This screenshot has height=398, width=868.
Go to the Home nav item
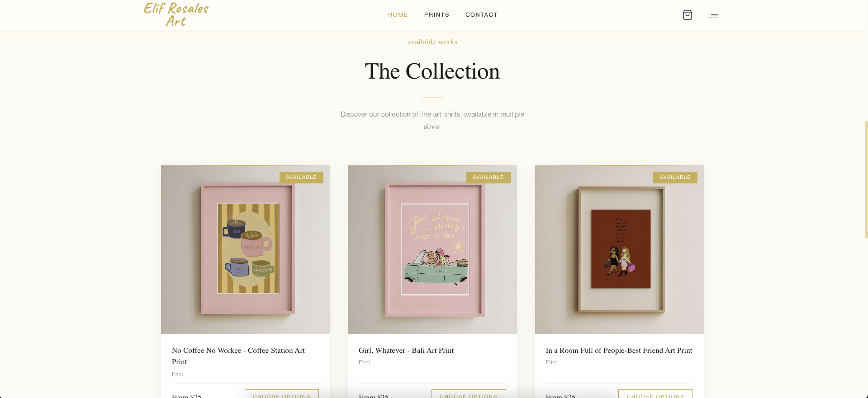[x=398, y=15]
